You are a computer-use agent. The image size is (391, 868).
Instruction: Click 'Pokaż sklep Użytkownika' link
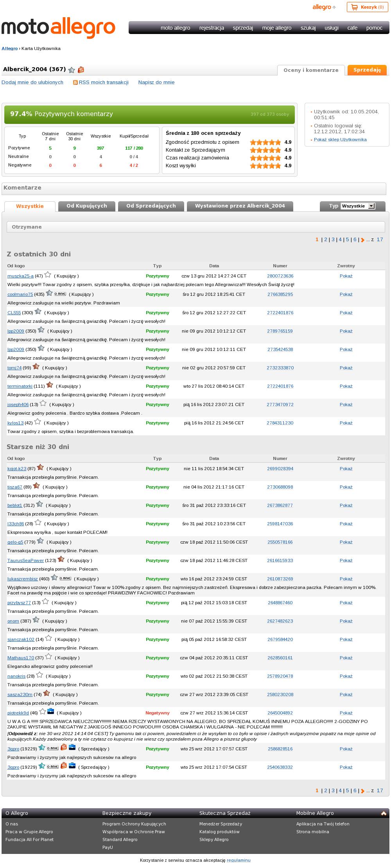click(x=340, y=140)
